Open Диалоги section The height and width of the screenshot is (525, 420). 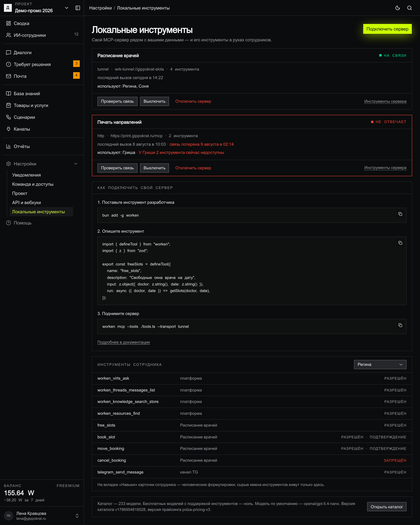click(x=42, y=53)
